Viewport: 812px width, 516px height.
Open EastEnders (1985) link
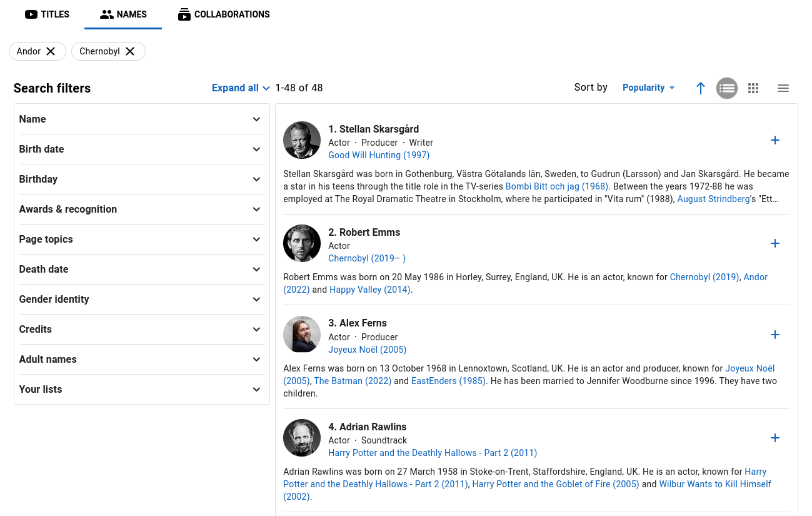pyautogui.click(x=448, y=381)
